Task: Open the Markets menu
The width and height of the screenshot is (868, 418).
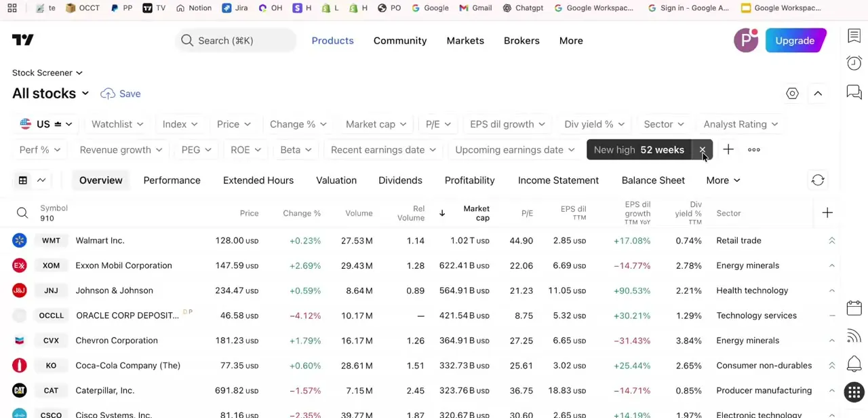Action: point(465,41)
